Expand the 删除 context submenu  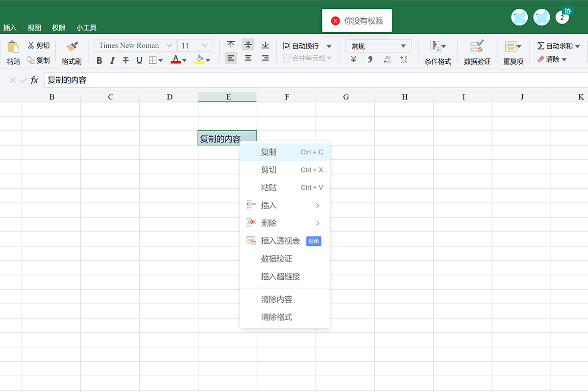[285, 223]
